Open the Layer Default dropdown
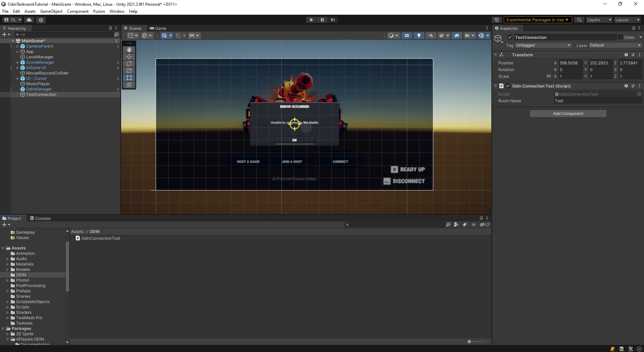 click(615, 45)
